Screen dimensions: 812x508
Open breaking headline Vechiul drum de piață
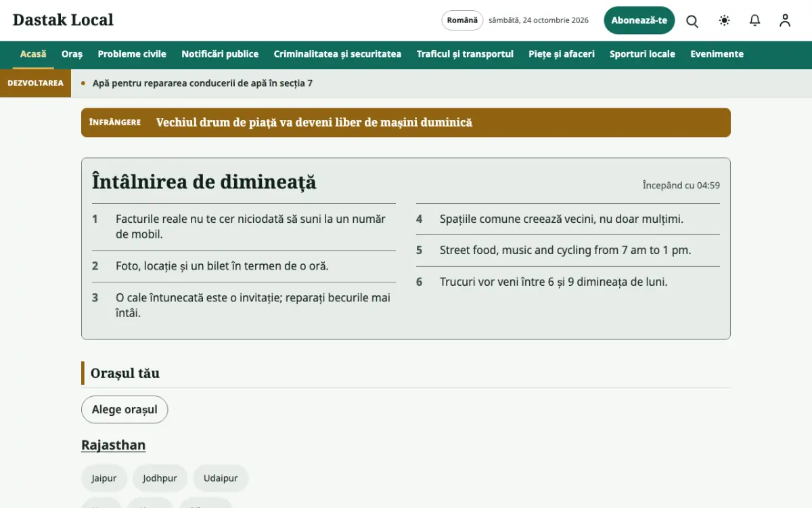314,123
